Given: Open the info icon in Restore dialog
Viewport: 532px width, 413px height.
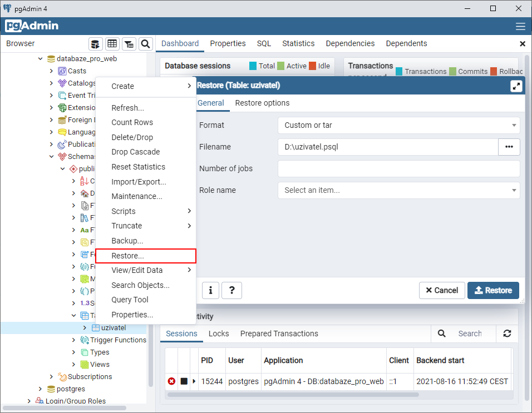Looking at the screenshot, I should pos(210,290).
